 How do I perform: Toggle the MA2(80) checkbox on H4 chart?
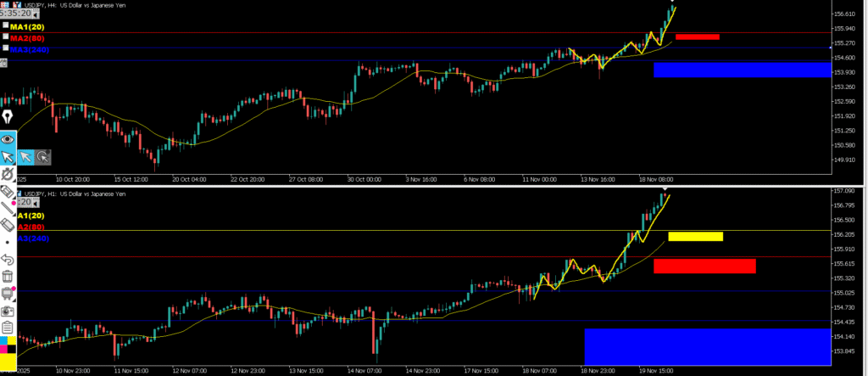click(x=5, y=38)
